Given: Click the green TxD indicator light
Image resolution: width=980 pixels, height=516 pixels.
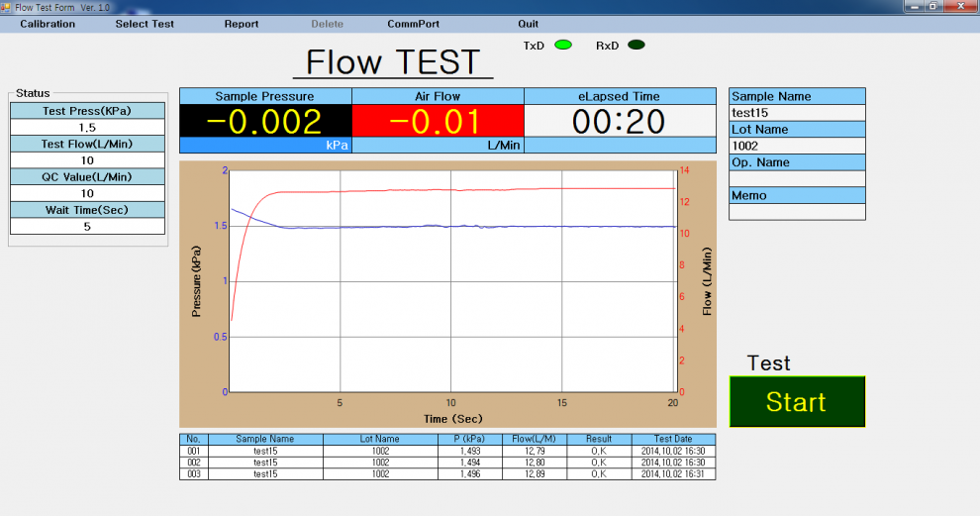Looking at the screenshot, I should click(563, 45).
